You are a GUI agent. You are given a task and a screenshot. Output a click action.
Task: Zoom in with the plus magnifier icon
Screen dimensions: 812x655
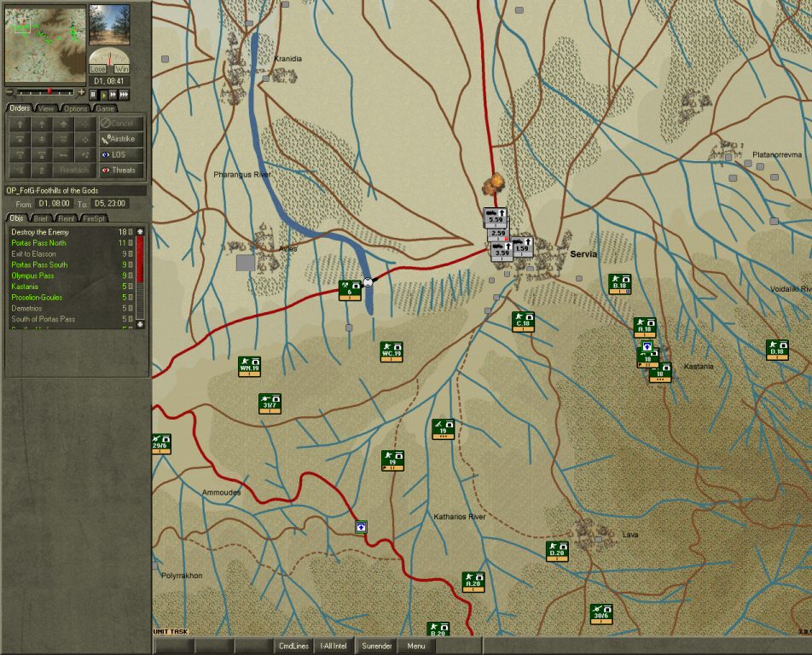coord(81,92)
